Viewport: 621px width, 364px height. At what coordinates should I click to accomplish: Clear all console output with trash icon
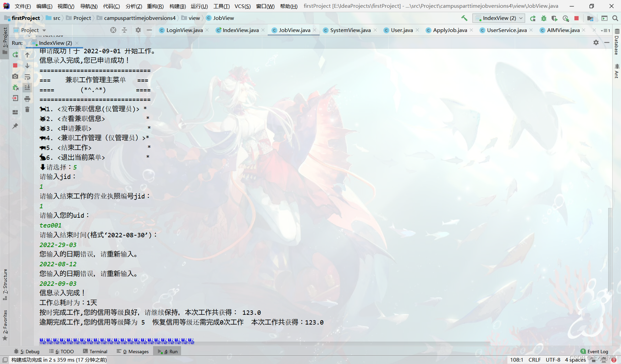coord(27,110)
